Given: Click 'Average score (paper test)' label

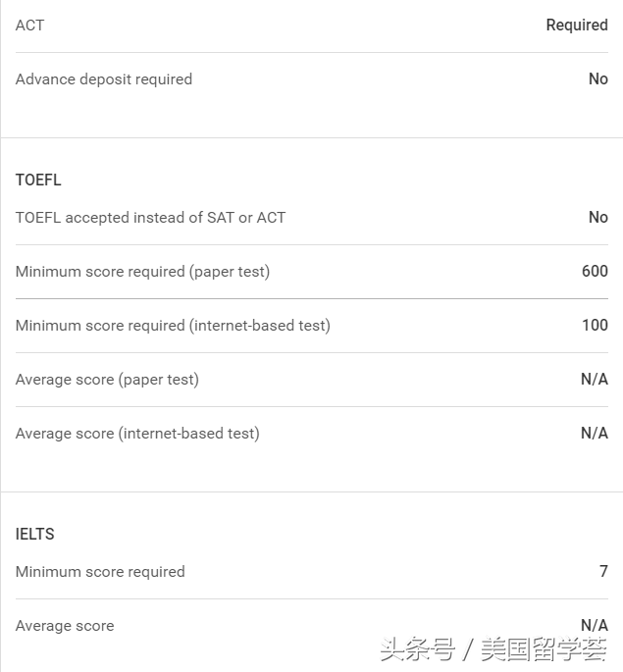Looking at the screenshot, I should (x=107, y=380).
